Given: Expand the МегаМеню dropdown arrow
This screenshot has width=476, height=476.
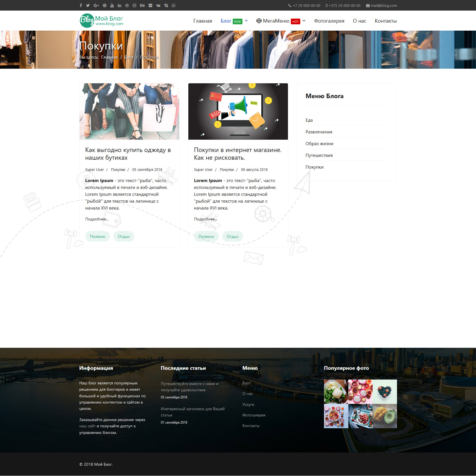Looking at the screenshot, I should (x=304, y=21).
